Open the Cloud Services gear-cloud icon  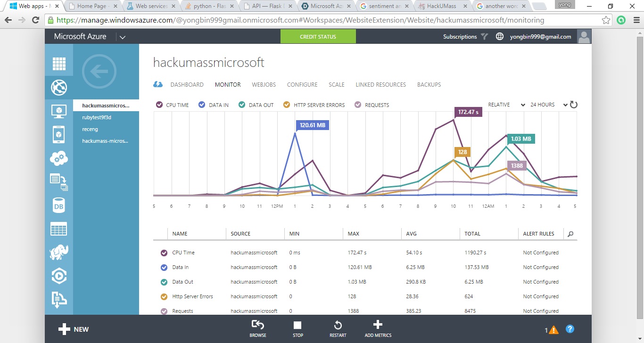click(x=59, y=158)
